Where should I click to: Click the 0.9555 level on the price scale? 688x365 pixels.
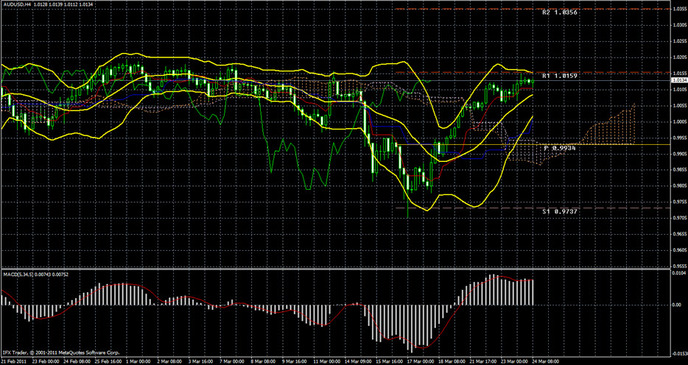(x=679, y=266)
